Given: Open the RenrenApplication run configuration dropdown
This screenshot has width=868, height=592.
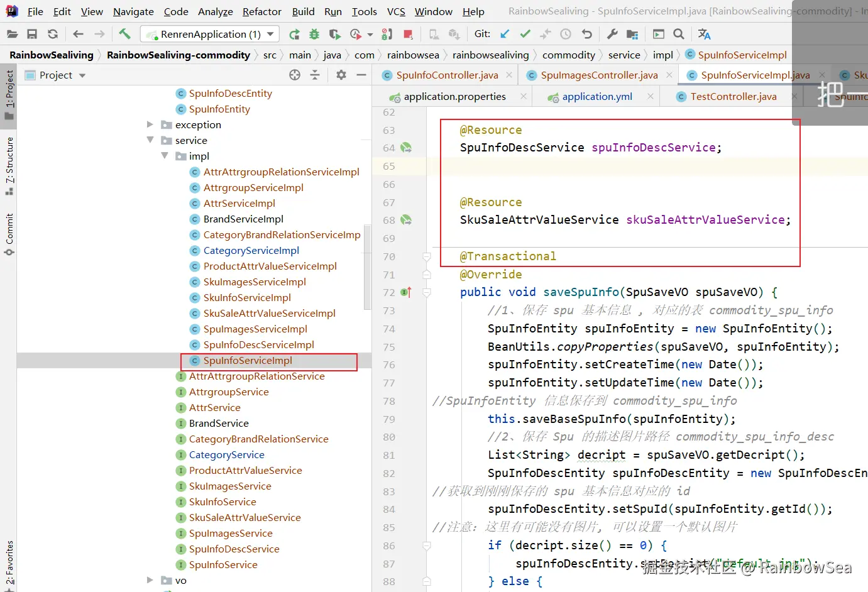Looking at the screenshot, I should (210, 34).
